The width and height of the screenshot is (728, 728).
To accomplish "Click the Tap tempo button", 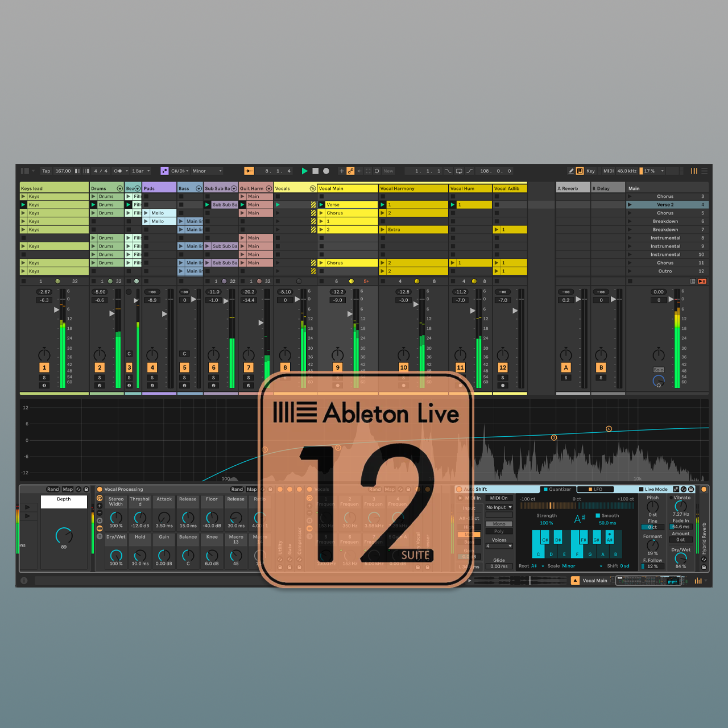I will coord(46,171).
